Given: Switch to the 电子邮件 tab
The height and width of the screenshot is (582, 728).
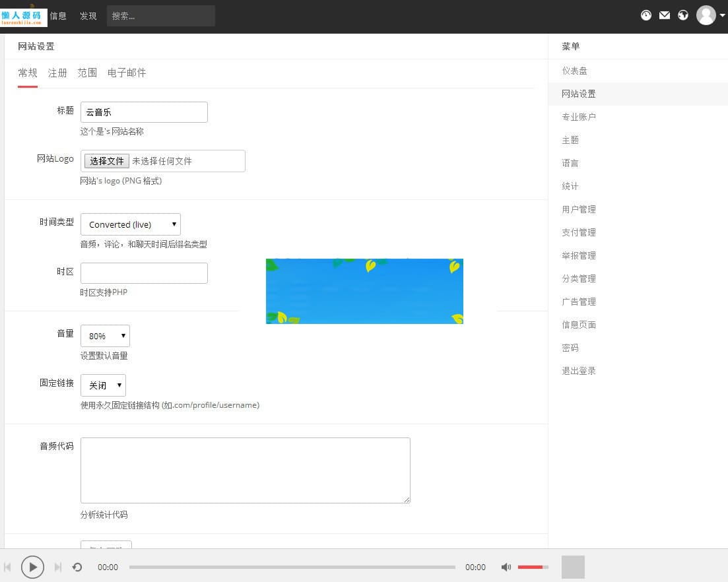Looking at the screenshot, I should point(127,73).
